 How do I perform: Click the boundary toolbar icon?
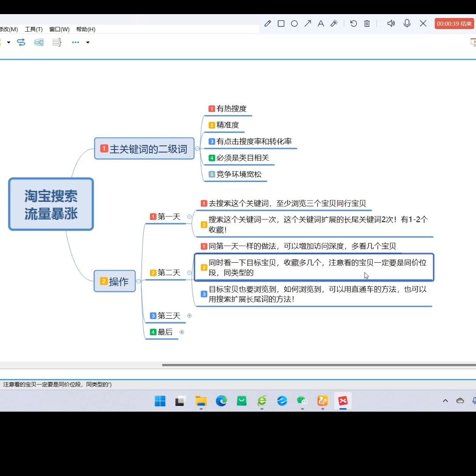click(x=39, y=42)
